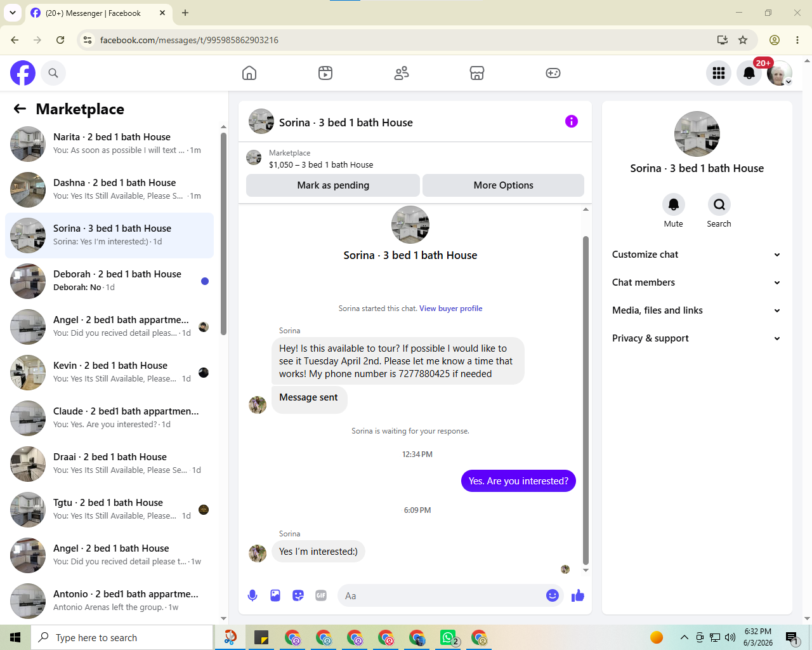Attach a photo using the image icon

(x=275, y=595)
